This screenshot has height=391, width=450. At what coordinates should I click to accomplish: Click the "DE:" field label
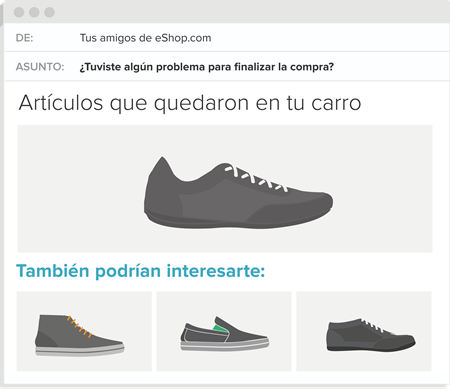24,38
